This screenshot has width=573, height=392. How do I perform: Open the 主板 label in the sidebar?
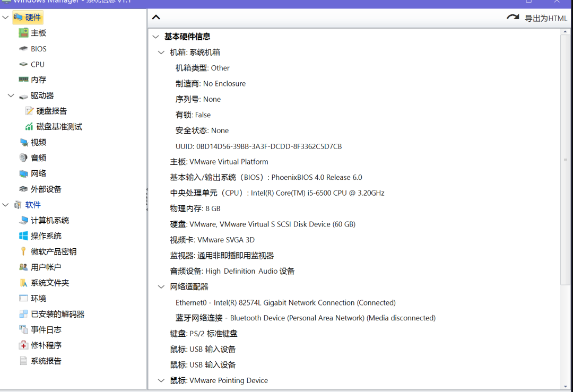coord(38,33)
